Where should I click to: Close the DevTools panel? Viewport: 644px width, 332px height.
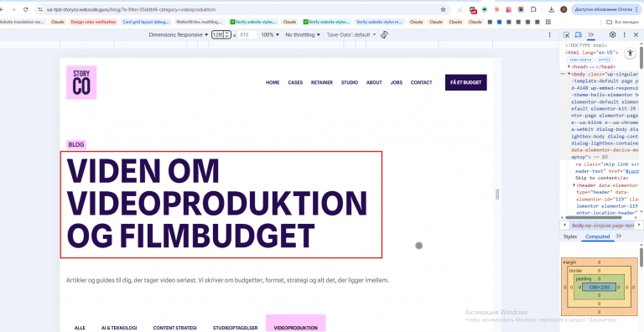tap(636, 35)
